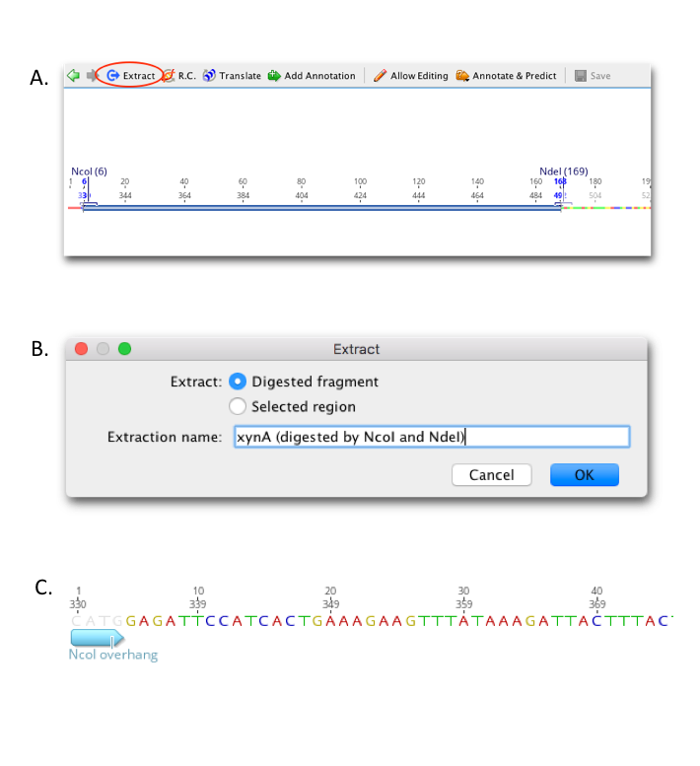This screenshot has width=700, height=766.
Task: Click the Add Annotation icon
Action: pos(274,76)
